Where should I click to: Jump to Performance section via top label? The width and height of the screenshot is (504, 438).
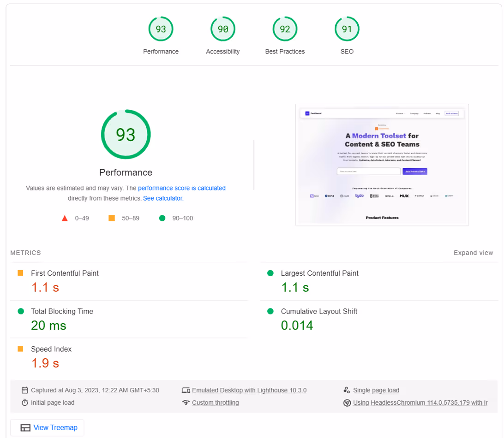point(161,51)
